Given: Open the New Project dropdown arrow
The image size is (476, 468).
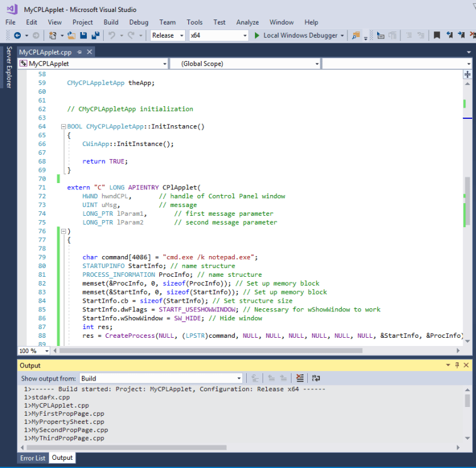Looking at the screenshot, I should (62, 35).
